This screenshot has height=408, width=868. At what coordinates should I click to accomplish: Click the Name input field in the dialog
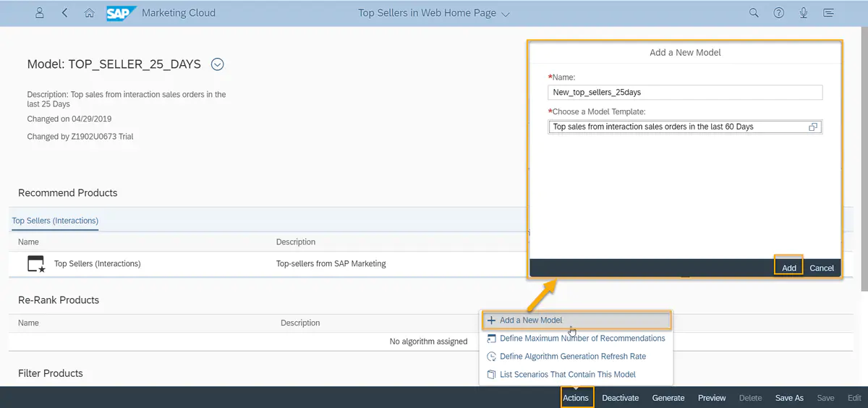click(x=686, y=92)
